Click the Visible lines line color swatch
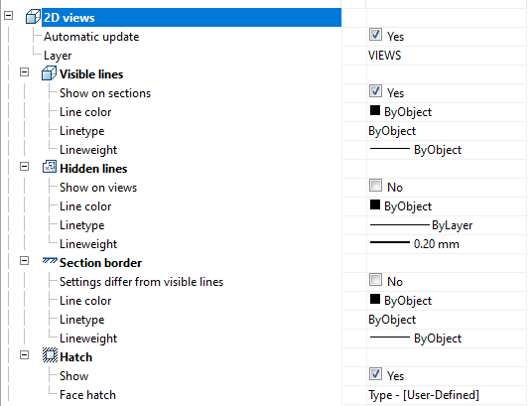Screen dimensions: 532x406 [x=375, y=110]
